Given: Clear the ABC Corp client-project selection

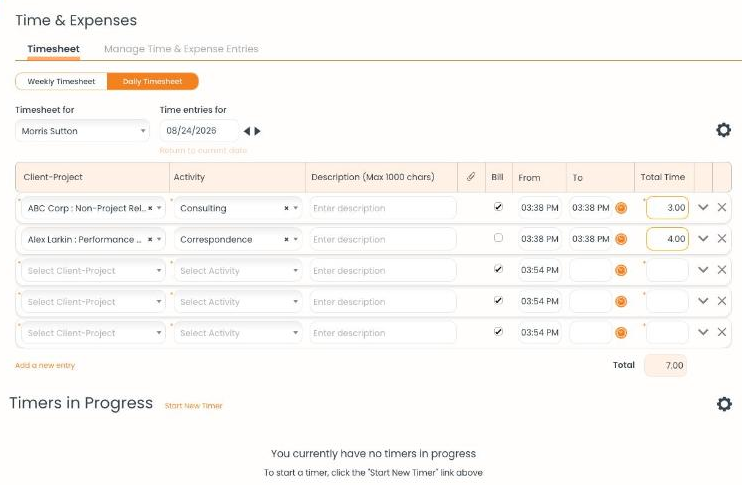Looking at the screenshot, I should tap(150, 208).
